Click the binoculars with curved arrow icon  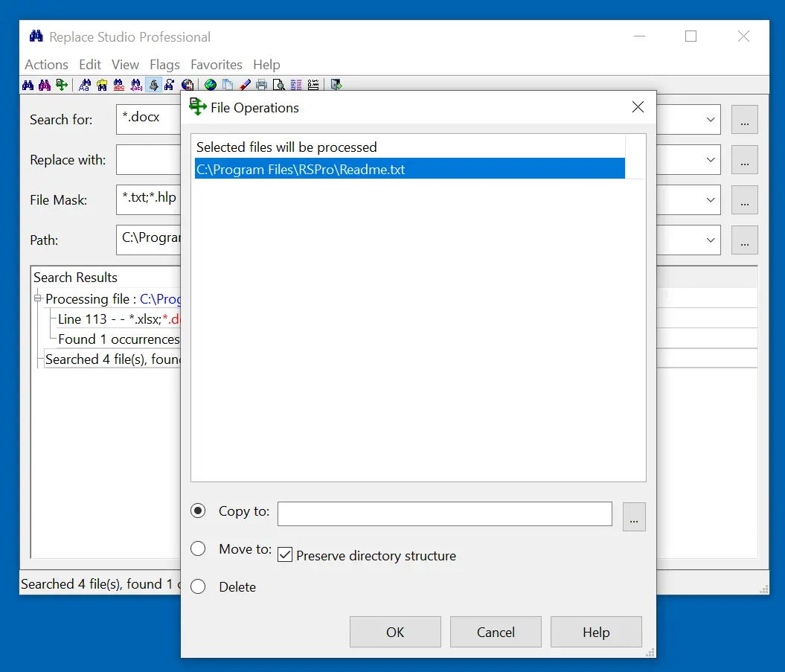tap(170, 85)
